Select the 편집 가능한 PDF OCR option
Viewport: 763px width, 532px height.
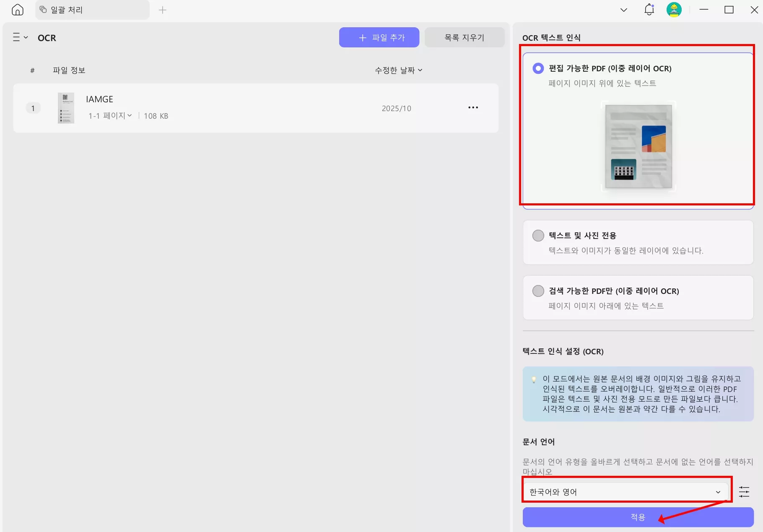[x=538, y=68]
